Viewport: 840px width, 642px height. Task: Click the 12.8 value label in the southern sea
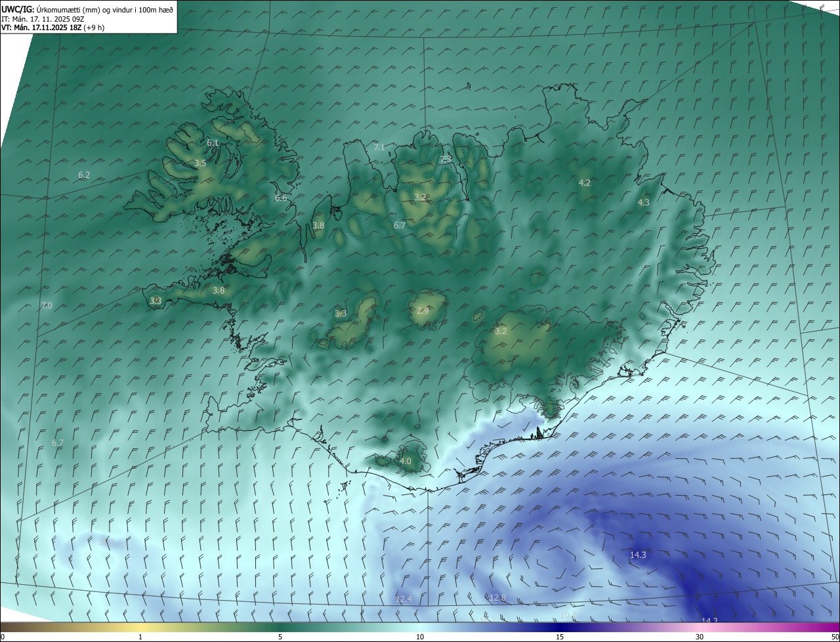(498, 597)
